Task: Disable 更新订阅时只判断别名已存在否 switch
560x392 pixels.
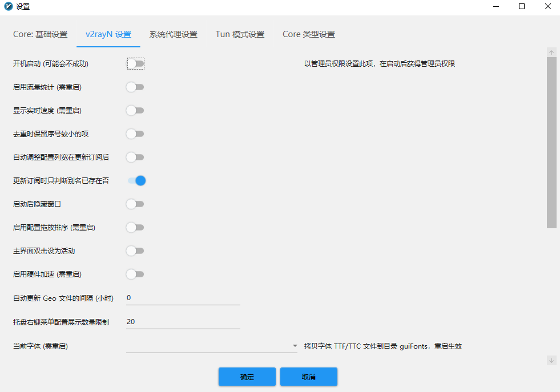Action: click(136, 181)
